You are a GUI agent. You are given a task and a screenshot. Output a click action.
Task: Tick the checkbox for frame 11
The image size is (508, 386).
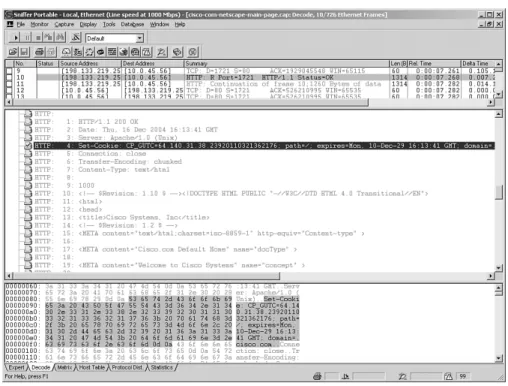pyautogui.click(x=9, y=84)
